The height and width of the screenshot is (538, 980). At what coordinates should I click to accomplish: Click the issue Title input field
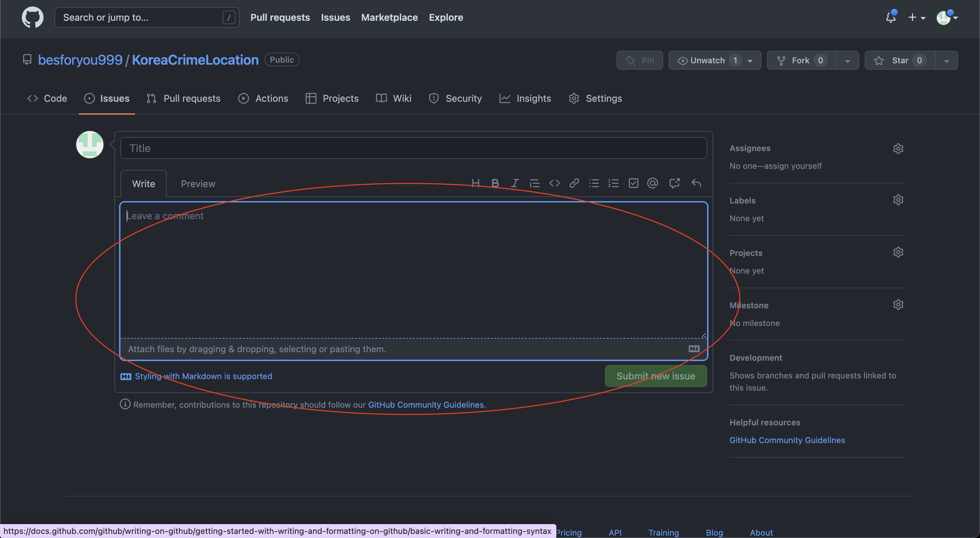click(x=413, y=148)
